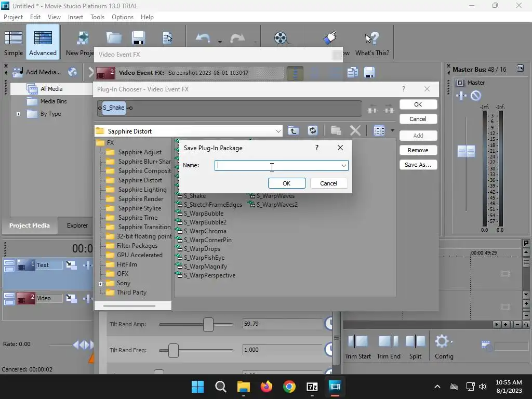The image size is (532, 399).
Task: Adjust the Tilt Rand Freq slider handle
Action: pyautogui.click(x=174, y=351)
